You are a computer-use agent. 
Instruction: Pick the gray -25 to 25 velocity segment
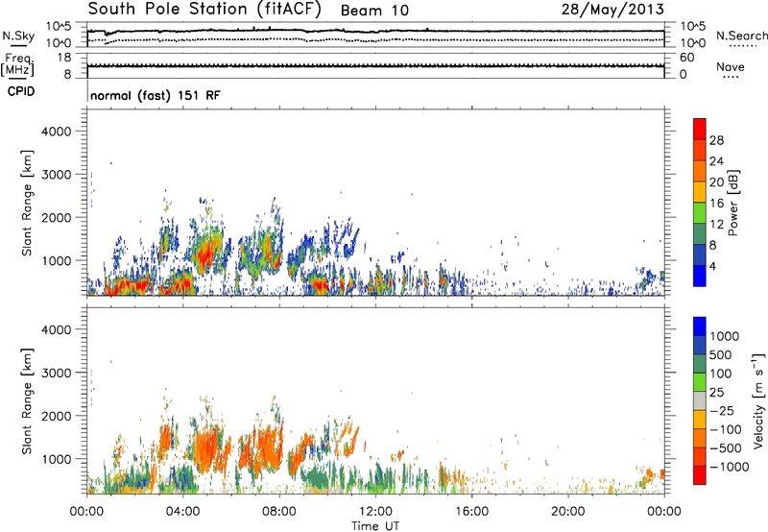[700, 400]
